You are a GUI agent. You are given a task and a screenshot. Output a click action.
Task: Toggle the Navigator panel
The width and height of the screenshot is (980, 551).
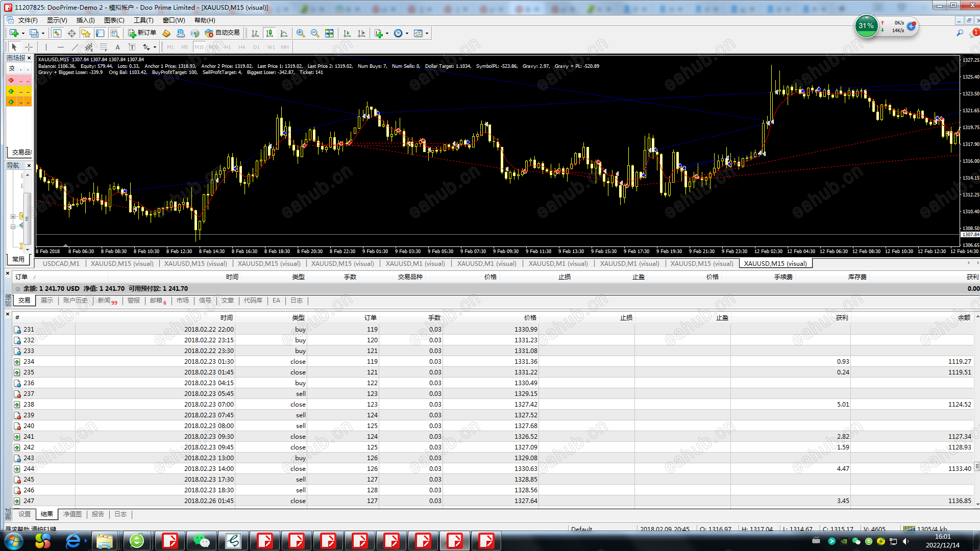click(86, 33)
